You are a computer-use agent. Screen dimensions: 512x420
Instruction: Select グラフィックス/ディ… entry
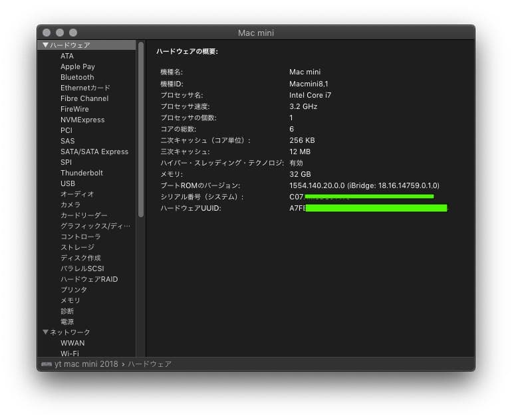[x=95, y=226]
